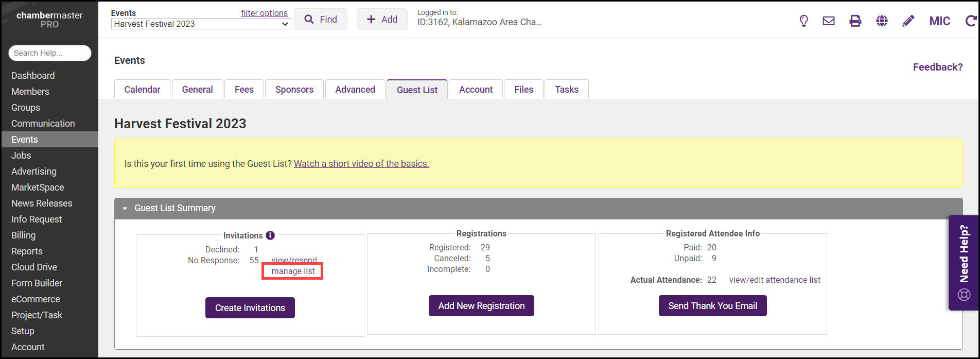Open filter options link
The height and width of the screenshot is (359, 980).
(x=264, y=13)
